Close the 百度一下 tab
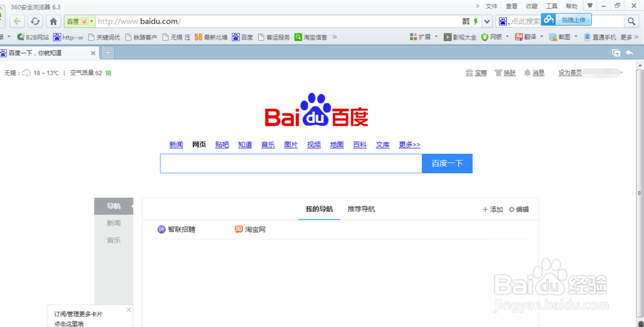644x327 pixels. tap(93, 53)
